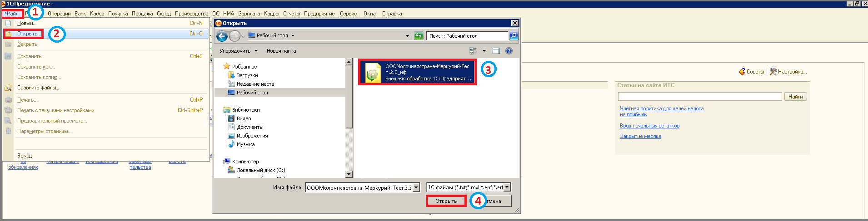868x221 pixels.
Task: Open the Зарплата menu
Action: [249, 14]
